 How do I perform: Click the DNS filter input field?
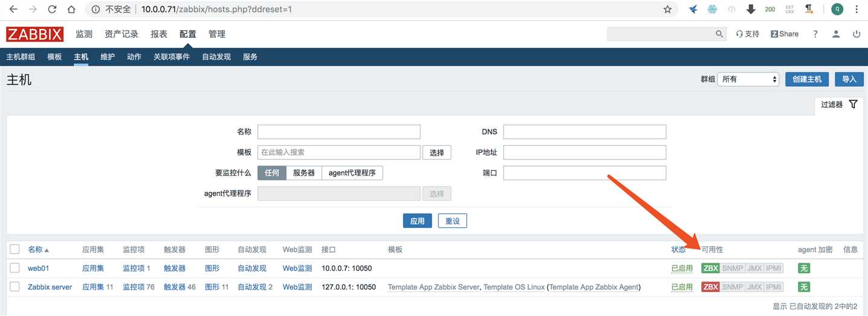point(585,132)
